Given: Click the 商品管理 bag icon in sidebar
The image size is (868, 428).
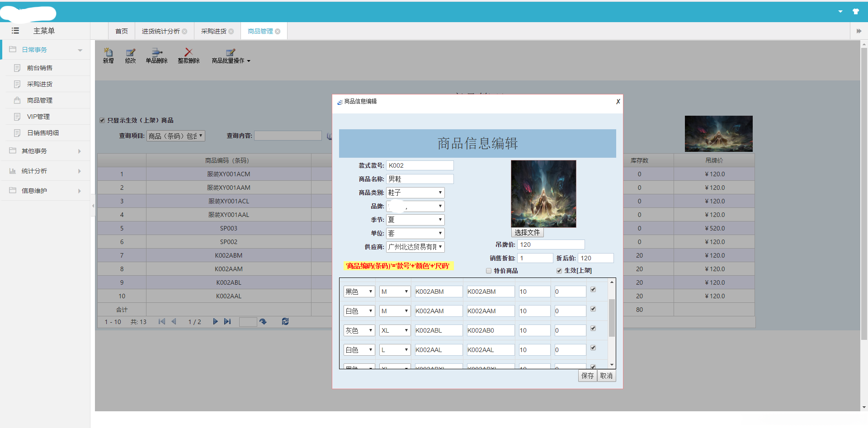Looking at the screenshot, I should (17, 100).
